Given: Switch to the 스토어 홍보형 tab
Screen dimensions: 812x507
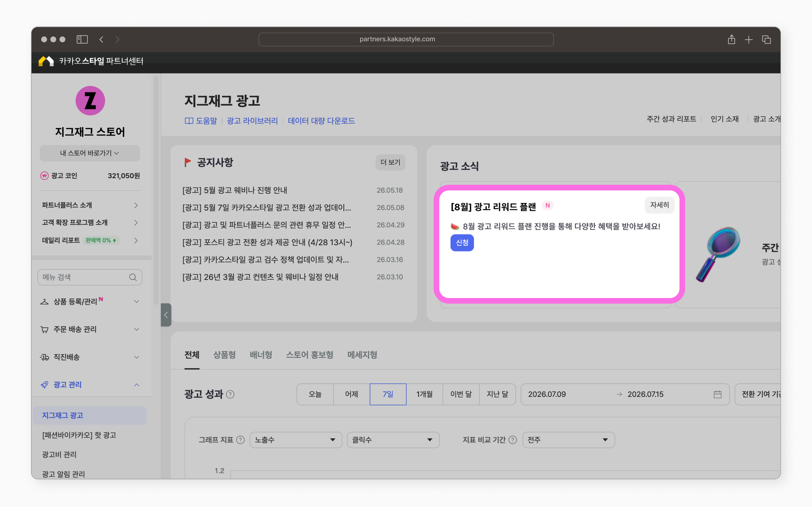Looking at the screenshot, I should (309, 355).
